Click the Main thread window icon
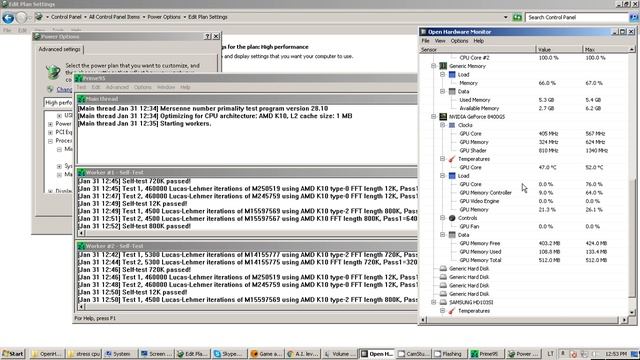Image resolution: width=640 pixels, height=360 pixels. click(x=81, y=99)
